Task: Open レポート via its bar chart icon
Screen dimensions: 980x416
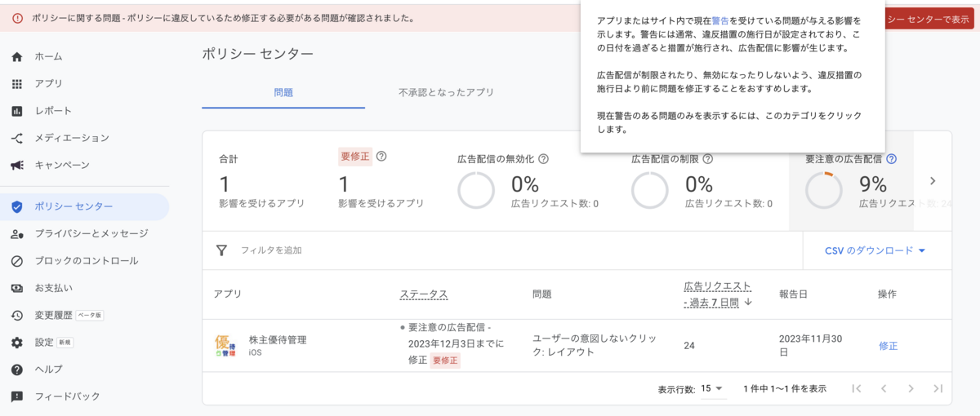Action: click(x=17, y=111)
